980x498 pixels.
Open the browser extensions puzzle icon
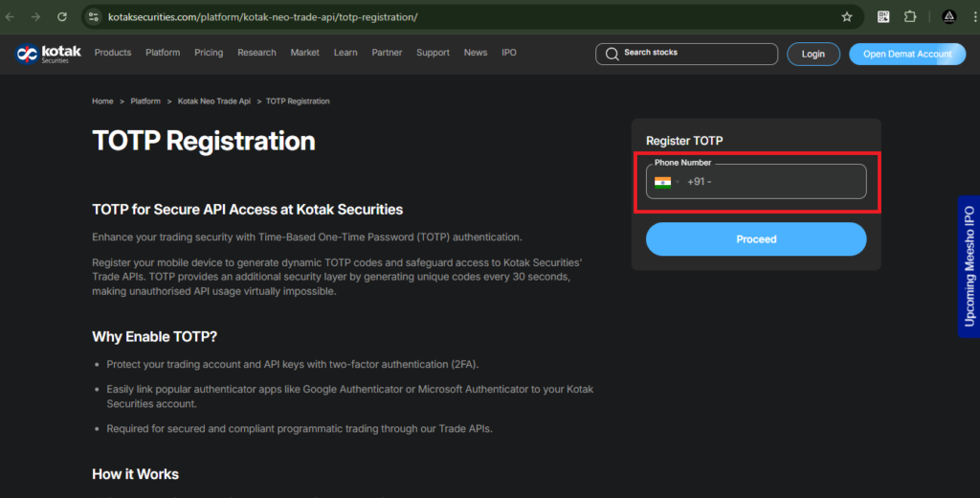tap(909, 17)
